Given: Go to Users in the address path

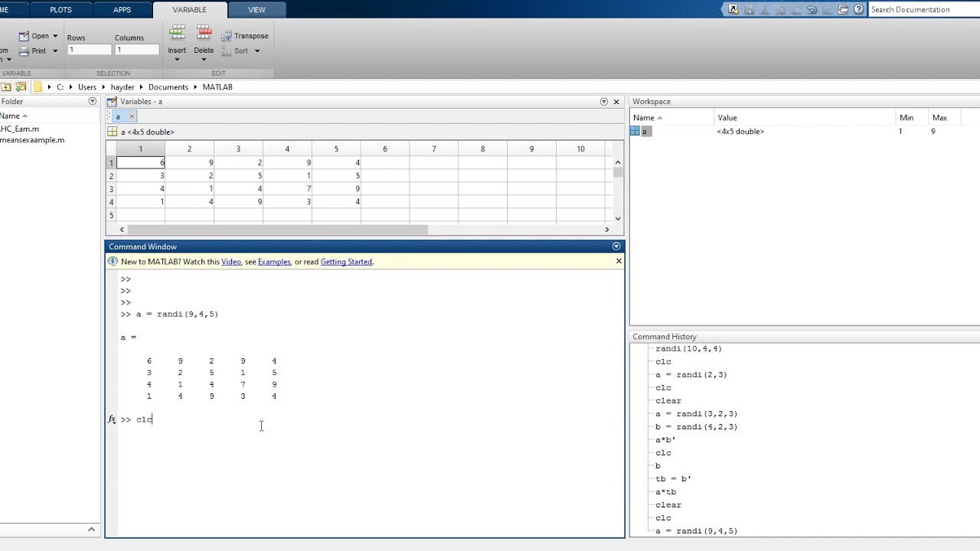Looking at the screenshot, I should [x=87, y=87].
